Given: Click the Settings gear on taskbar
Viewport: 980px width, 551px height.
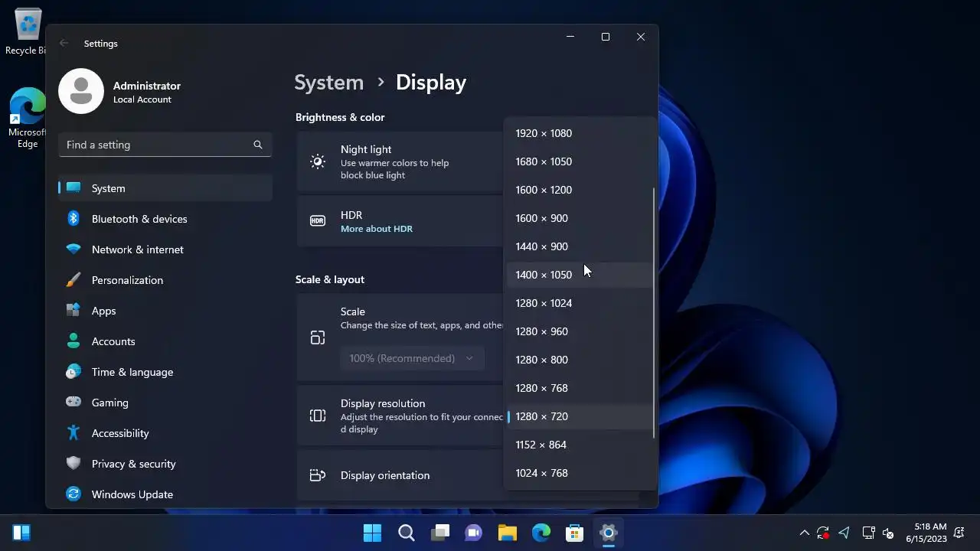Looking at the screenshot, I should pos(609,533).
